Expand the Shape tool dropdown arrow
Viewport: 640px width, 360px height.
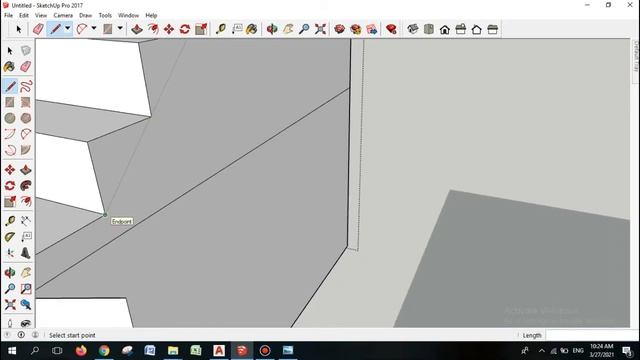[x=120, y=29]
